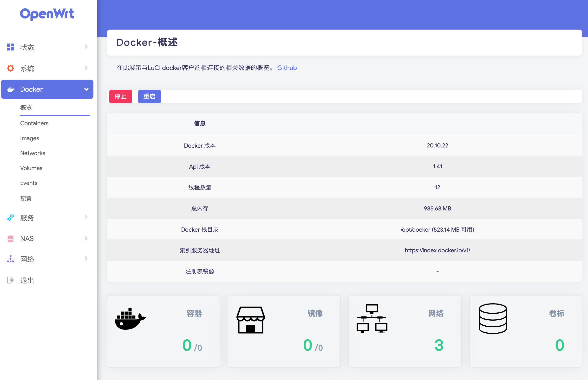Collapse the Docker sidebar menu
Image resolution: width=588 pixels, height=380 pixels.
86,89
